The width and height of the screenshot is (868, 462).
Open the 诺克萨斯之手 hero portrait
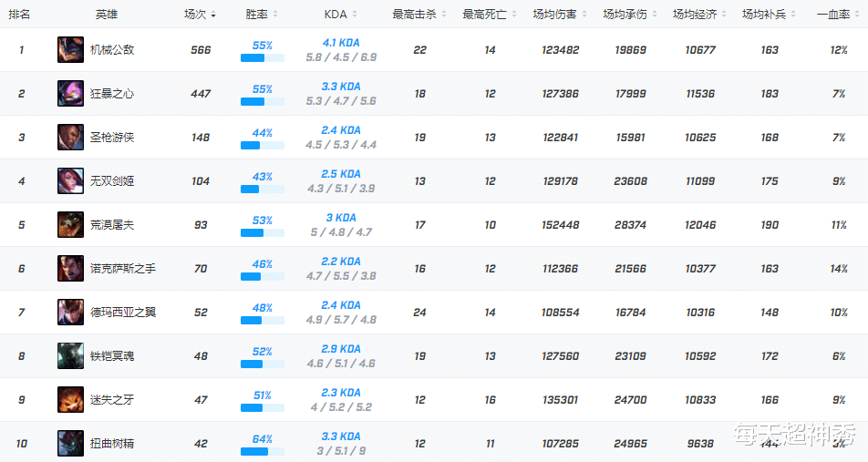(x=70, y=268)
